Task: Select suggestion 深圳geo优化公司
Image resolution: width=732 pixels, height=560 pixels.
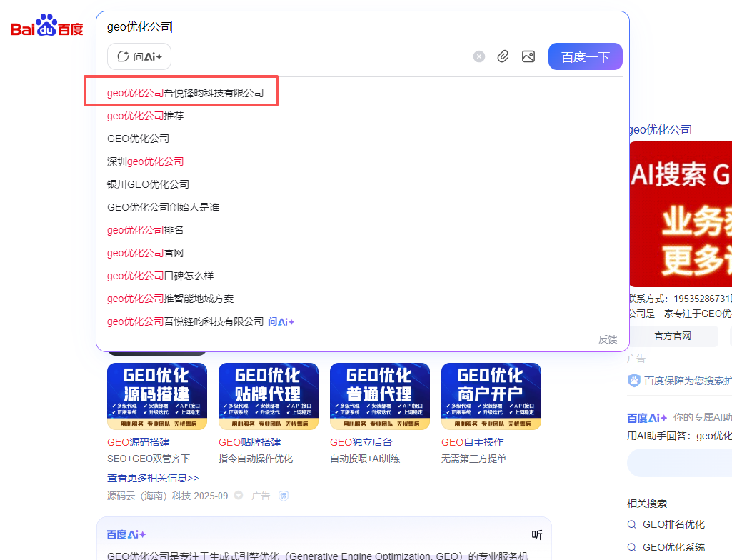Action: [x=145, y=161]
